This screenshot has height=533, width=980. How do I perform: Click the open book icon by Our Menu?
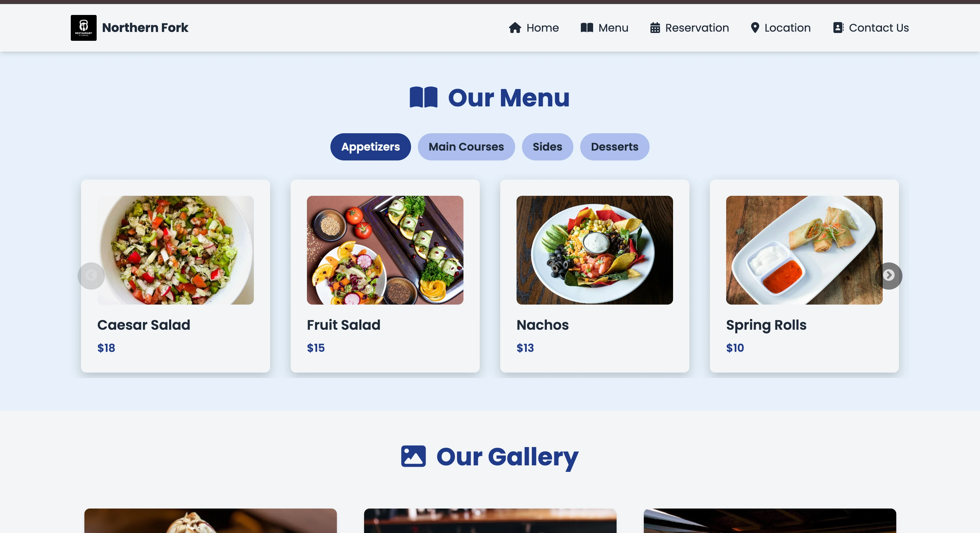(x=423, y=97)
